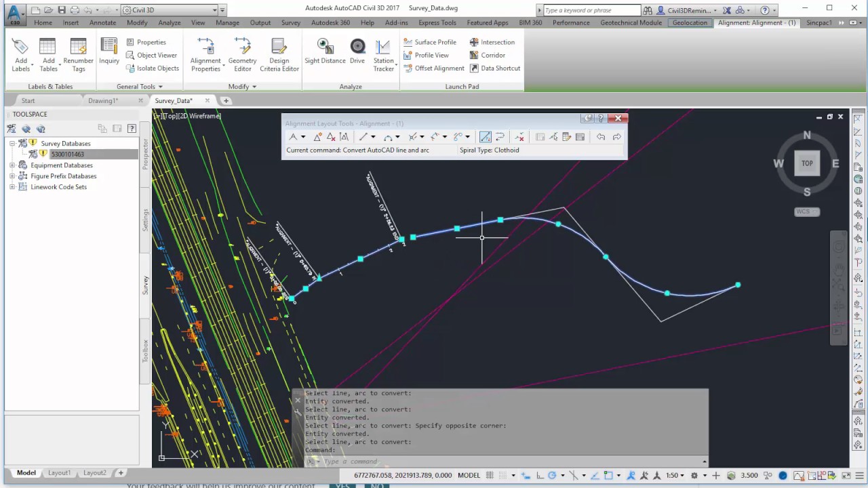Toggle the drawing grid display
The image size is (868, 488).
click(490, 475)
